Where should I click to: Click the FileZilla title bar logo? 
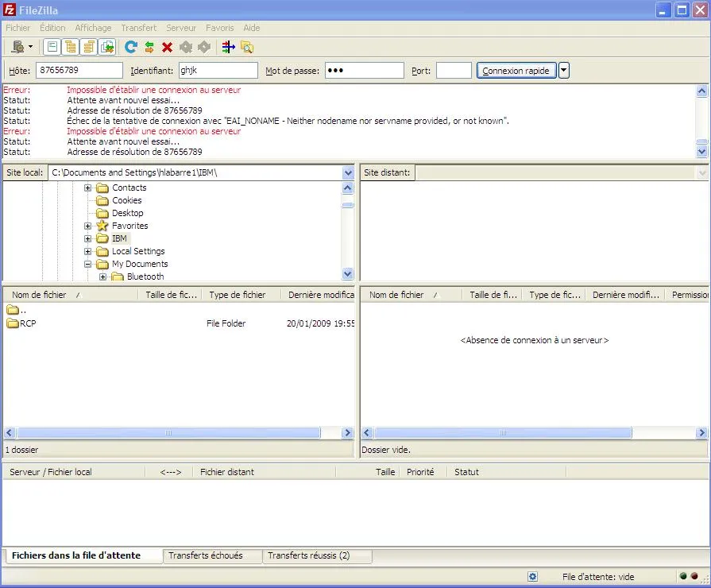click(10, 10)
